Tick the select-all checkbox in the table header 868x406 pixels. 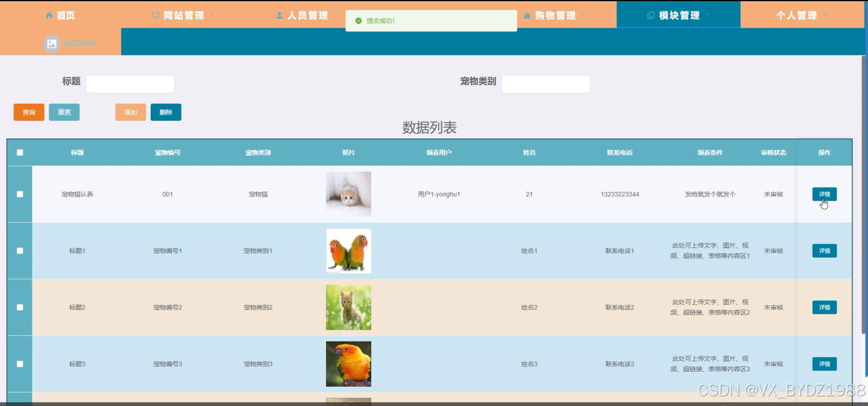pos(20,153)
